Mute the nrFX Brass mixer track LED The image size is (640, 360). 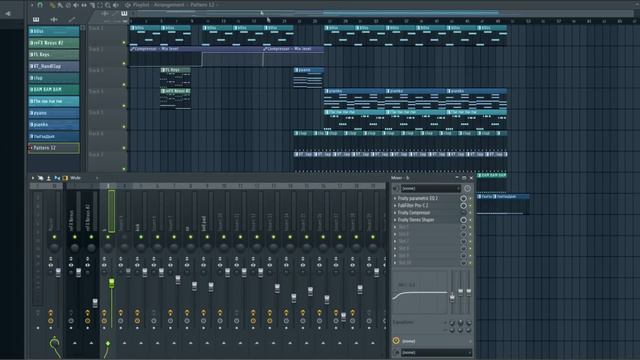(x=75, y=237)
